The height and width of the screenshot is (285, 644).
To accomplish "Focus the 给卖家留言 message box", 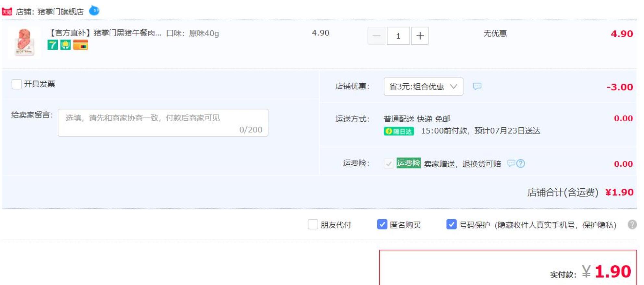I will 163,123.
